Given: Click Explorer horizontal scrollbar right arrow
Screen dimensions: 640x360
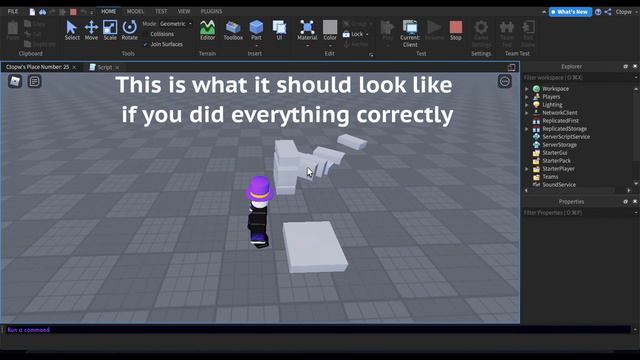Looking at the screenshot, I should point(629,190).
